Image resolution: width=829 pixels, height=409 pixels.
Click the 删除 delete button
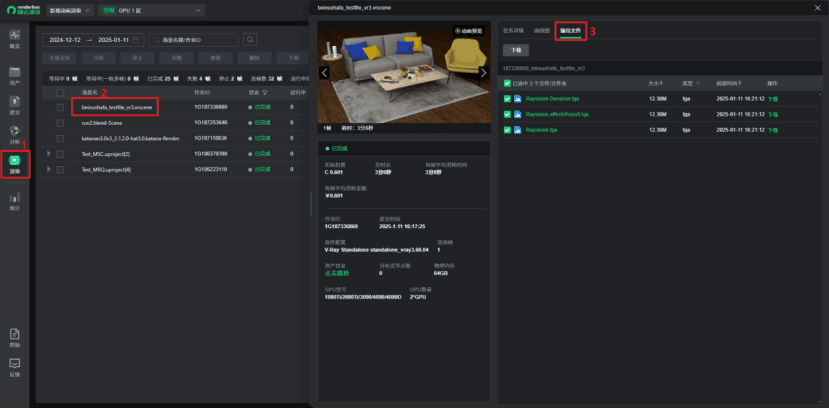click(x=254, y=58)
